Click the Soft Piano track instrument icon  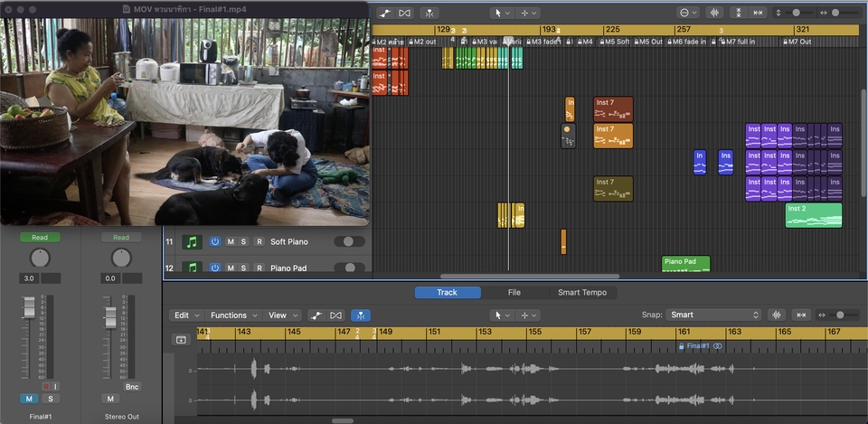click(x=192, y=241)
